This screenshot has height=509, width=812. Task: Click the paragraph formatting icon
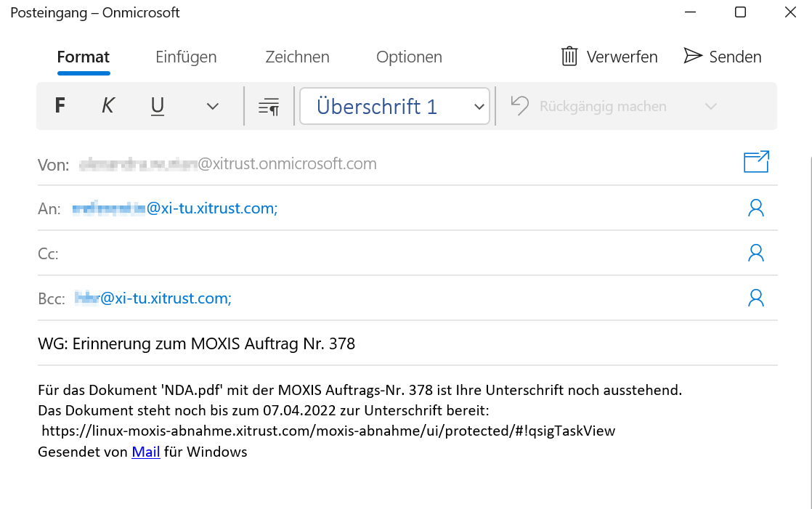(x=268, y=106)
